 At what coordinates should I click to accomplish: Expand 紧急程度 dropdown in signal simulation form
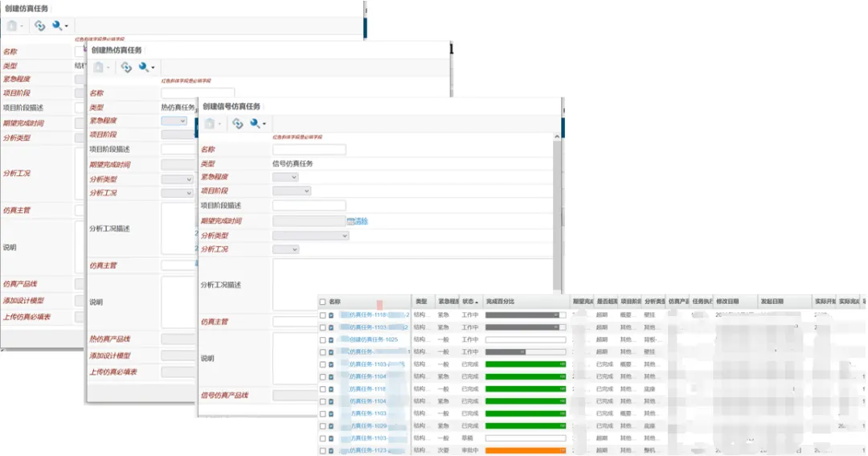[x=285, y=177]
